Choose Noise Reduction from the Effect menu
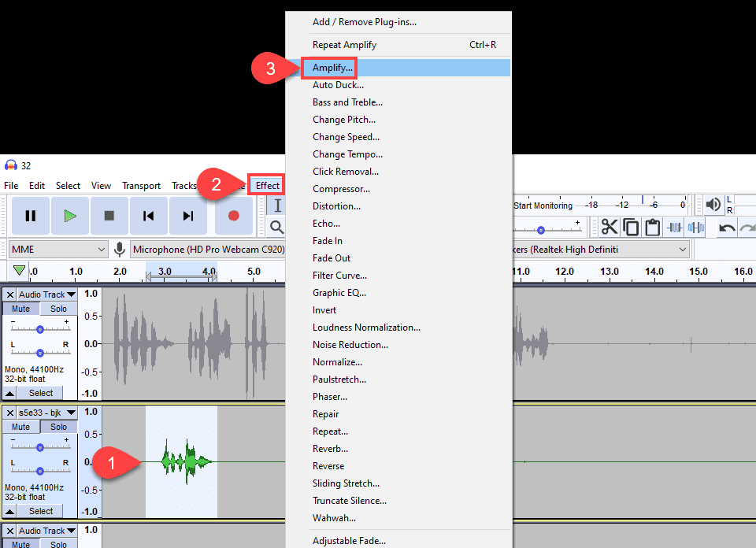Viewport: 756px width, 548px height. tap(350, 344)
